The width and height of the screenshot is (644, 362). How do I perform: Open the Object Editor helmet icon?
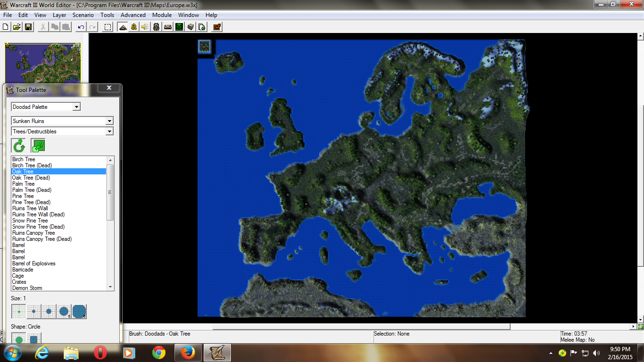pyautogui.click(x=157, y=27)
